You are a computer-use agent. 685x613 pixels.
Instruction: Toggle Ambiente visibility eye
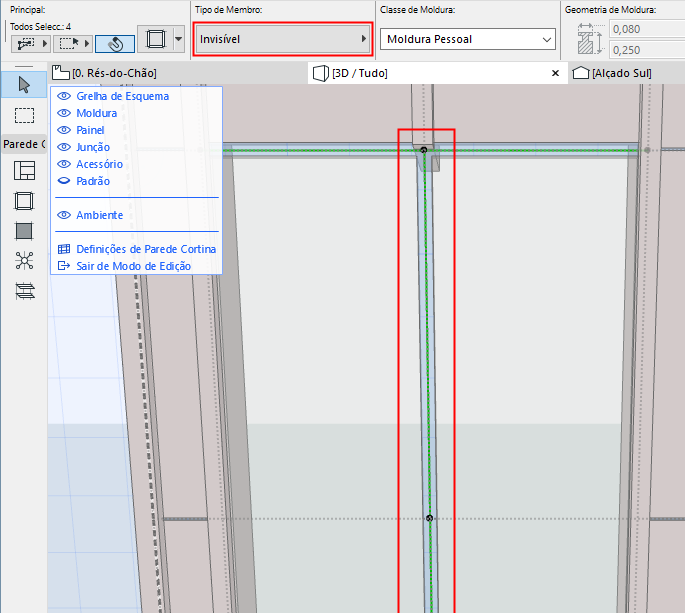point(64,215)
